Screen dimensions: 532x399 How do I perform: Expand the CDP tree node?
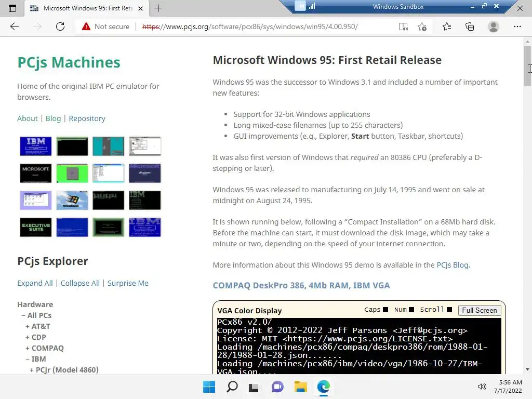tap(36, 337)
